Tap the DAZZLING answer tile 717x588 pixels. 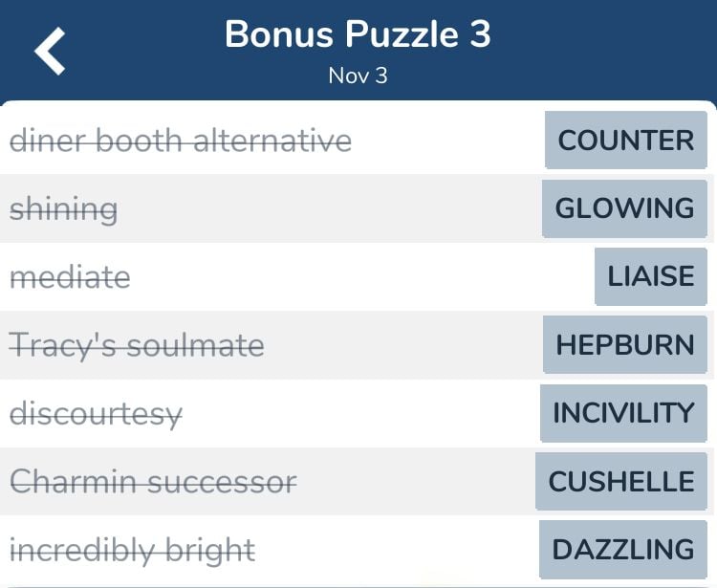point(622,549)
